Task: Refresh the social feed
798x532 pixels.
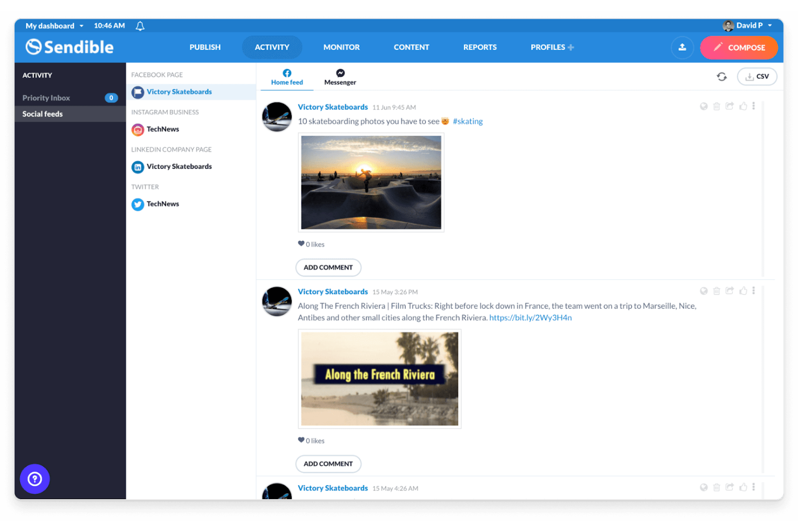Action: (x=722, y=76)
